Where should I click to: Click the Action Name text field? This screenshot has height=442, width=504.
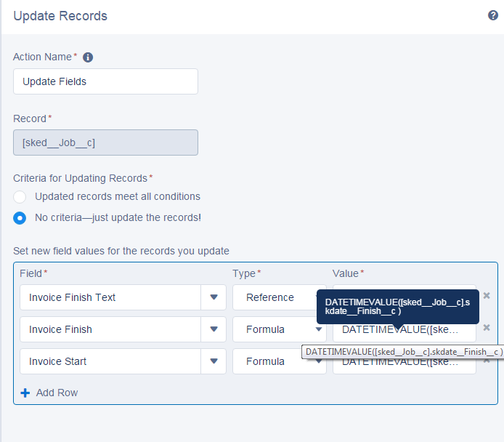[105, 81]
